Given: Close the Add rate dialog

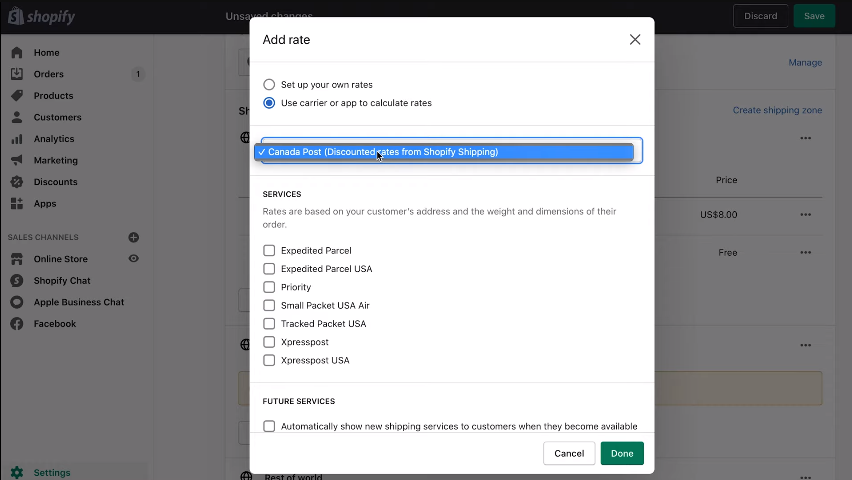Looking at the screenshot, I should 635,40.
